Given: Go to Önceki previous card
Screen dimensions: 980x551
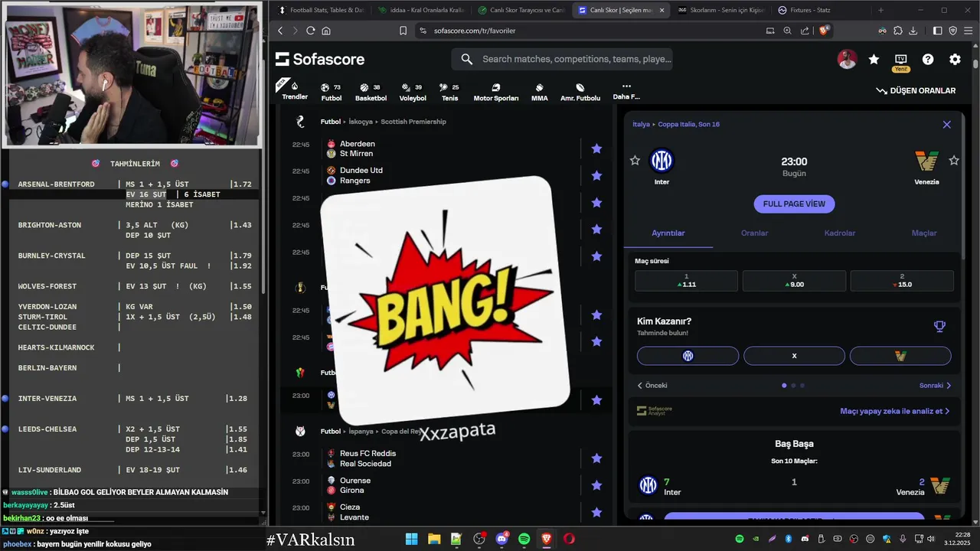Looking at the screenshot, I should (652, 386).
